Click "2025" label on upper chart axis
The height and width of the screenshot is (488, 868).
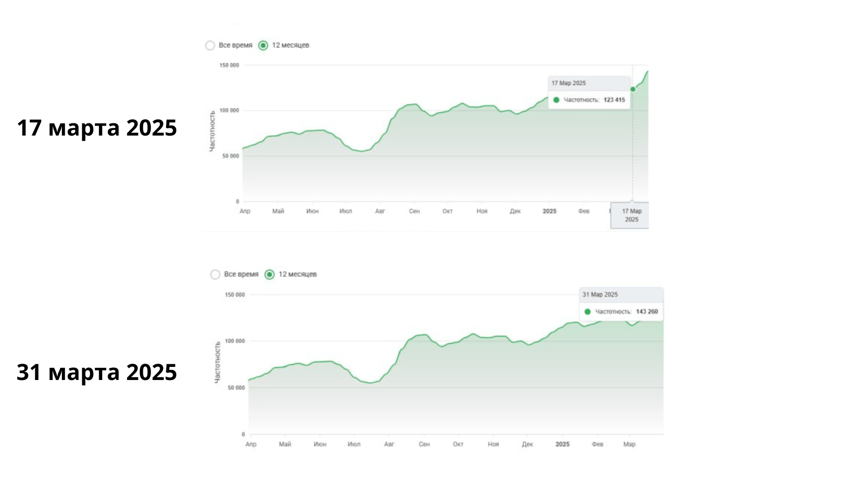click(x=549, y=211)
